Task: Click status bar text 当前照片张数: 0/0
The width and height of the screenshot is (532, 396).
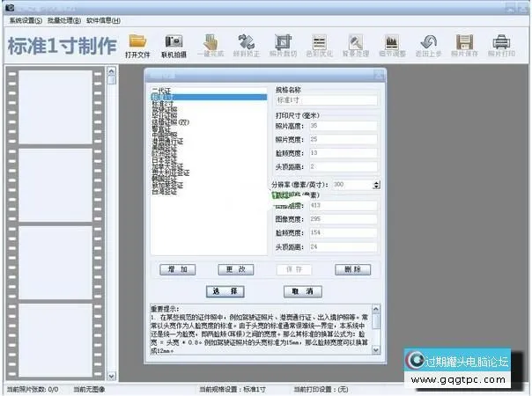Action: pos(33,390)
